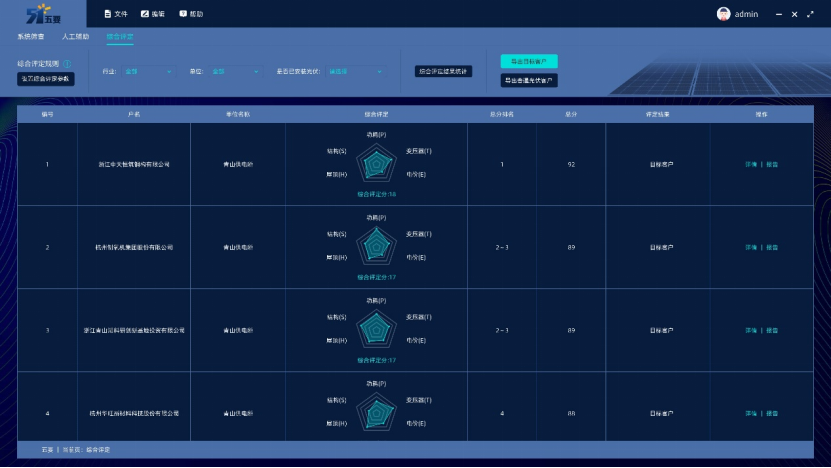Minimize the application window
The image size is (831, 468).
click(779, 14)
